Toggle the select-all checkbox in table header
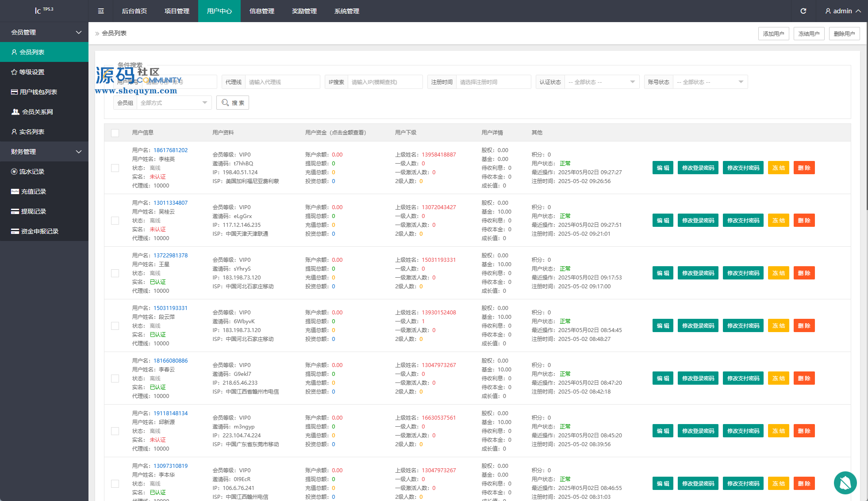868x501 pixels. tap(115, 133)
